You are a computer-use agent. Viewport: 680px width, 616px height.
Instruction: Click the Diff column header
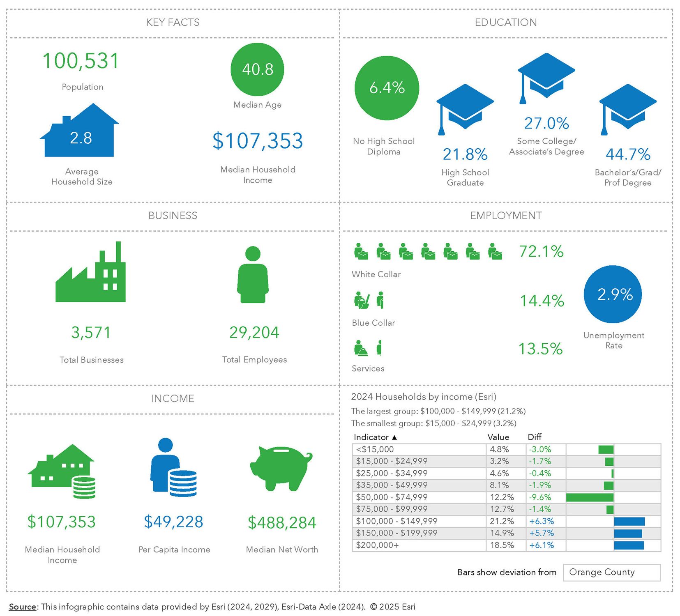(x=535, y=437)
